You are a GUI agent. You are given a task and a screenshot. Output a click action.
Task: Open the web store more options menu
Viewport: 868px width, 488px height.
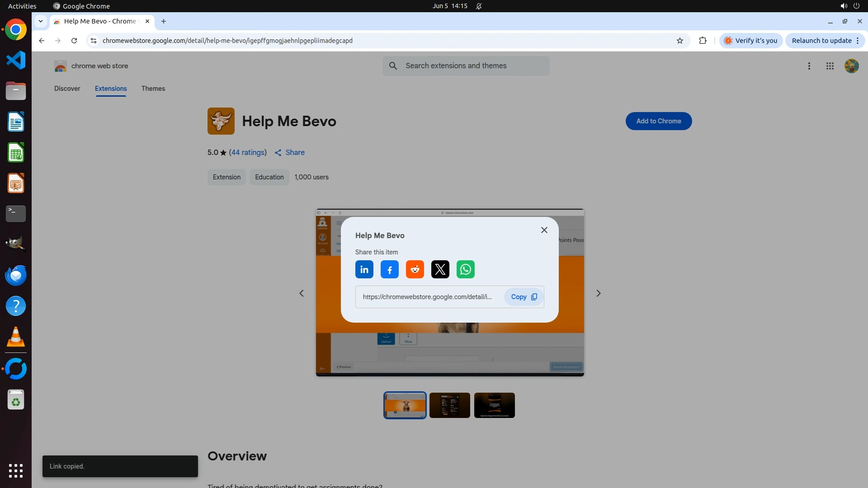(x=809, y=66)
